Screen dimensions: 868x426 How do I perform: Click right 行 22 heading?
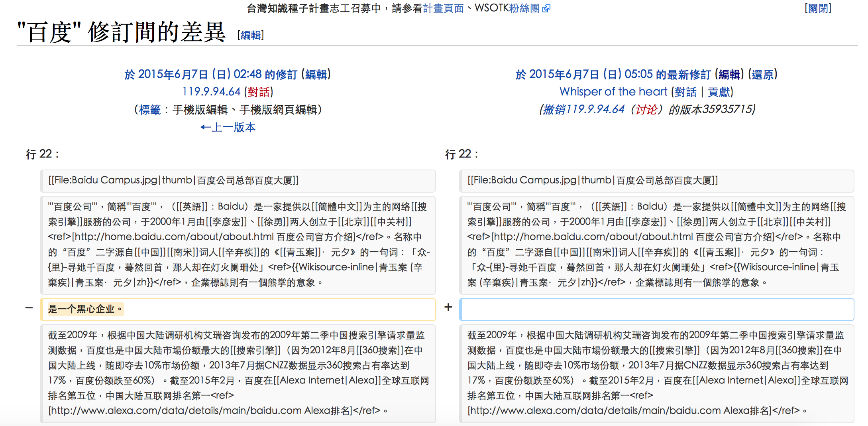coord(461,154)
